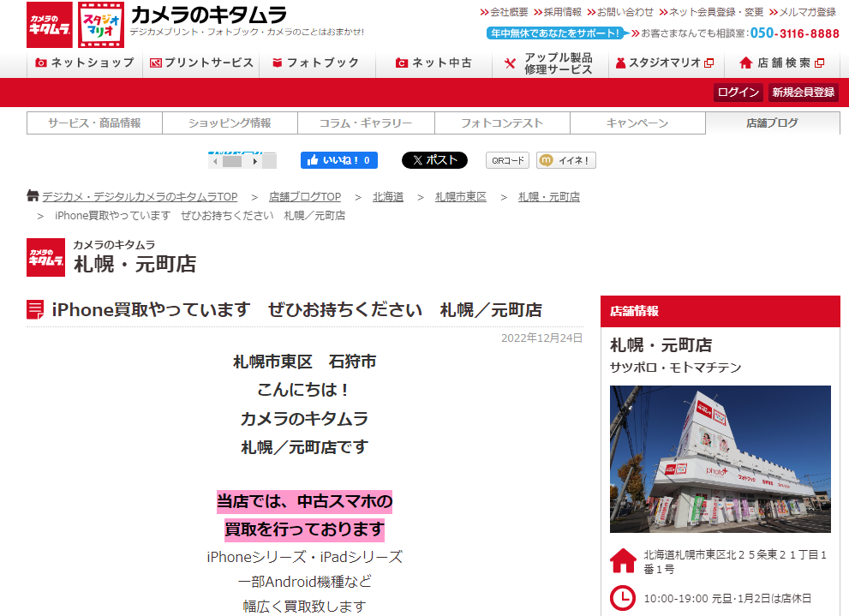
Task: Click the post date 2022年12月24日
Action: click(542, 338)
